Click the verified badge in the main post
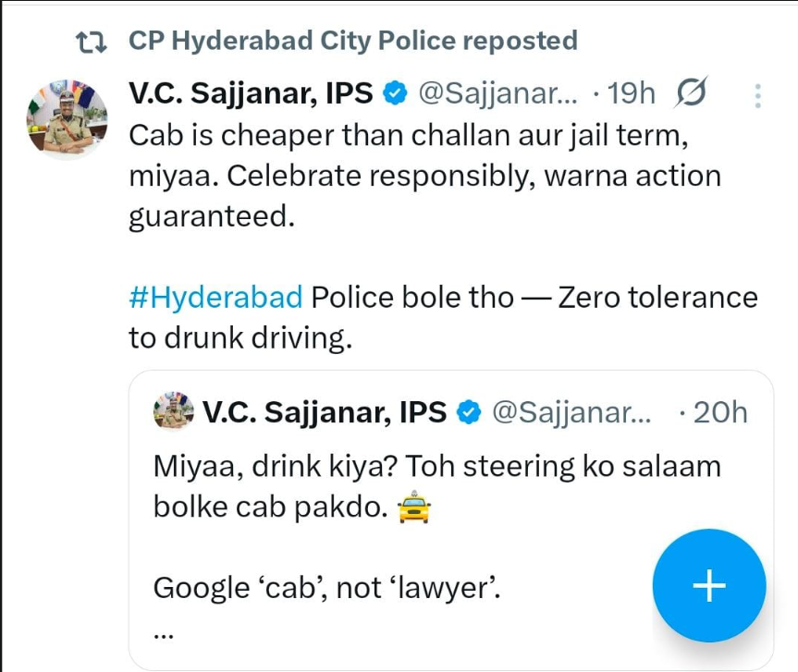 pyautogui.click(x=396, y=93)
